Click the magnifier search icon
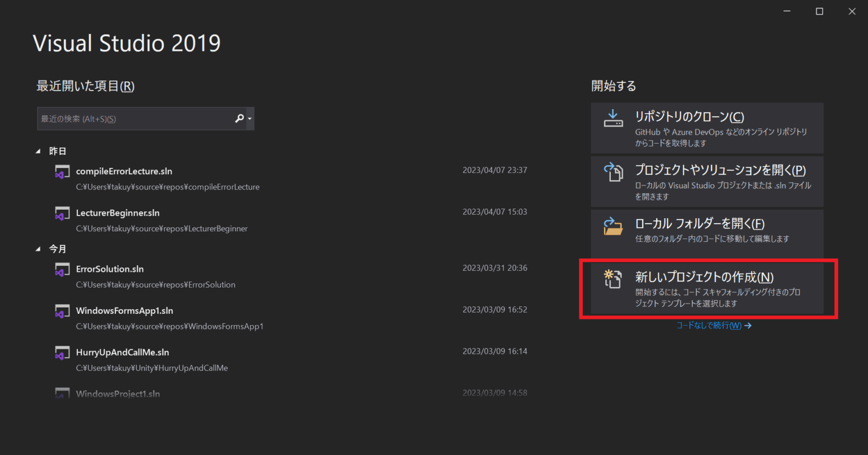The width and height of the screenshot is (868, 455). coord(239,119)
